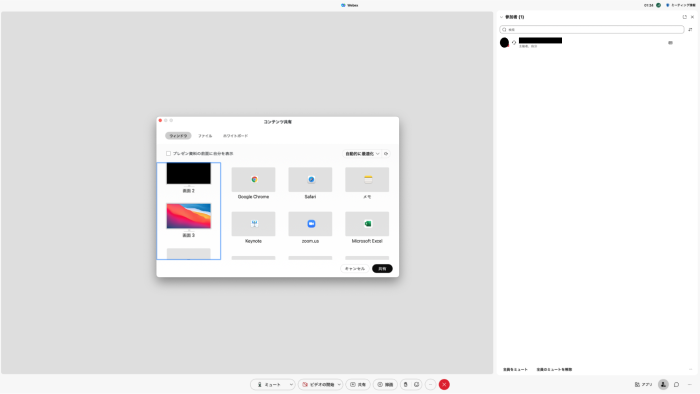The height and width of the screenshot is (394, 700).
Task: Expand the arrow next to ミュート button
Action: [x=291, y=384]
